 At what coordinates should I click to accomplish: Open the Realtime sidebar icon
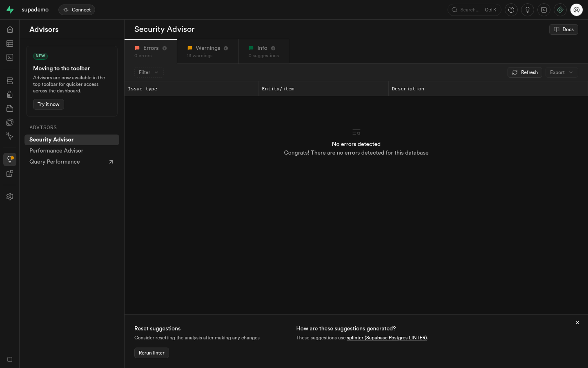[10, 136]
